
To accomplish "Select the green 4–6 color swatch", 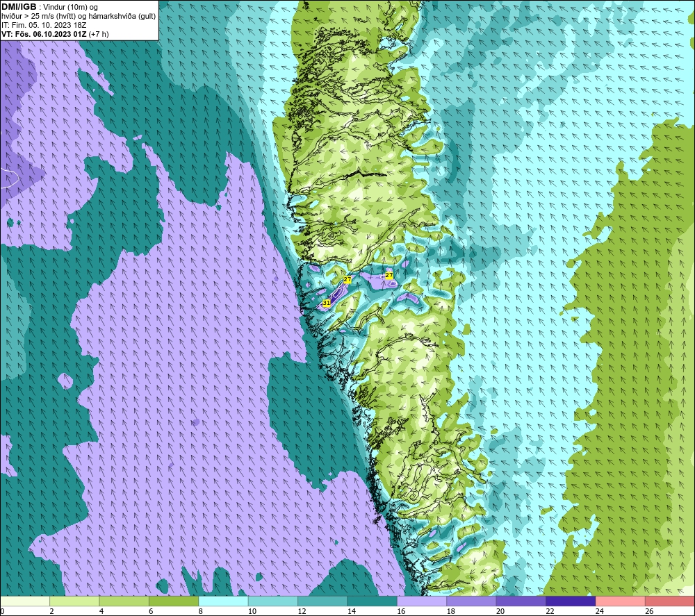I will (124, 601).
